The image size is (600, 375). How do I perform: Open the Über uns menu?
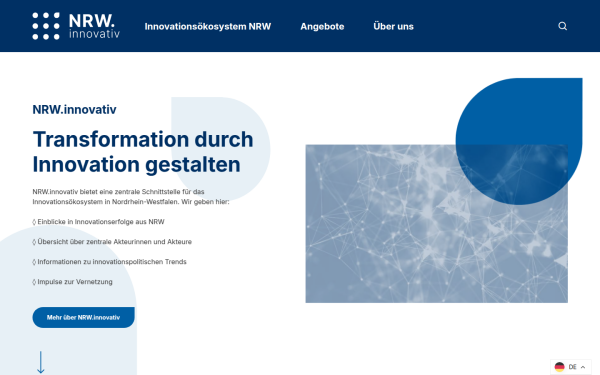click(393, 26)
